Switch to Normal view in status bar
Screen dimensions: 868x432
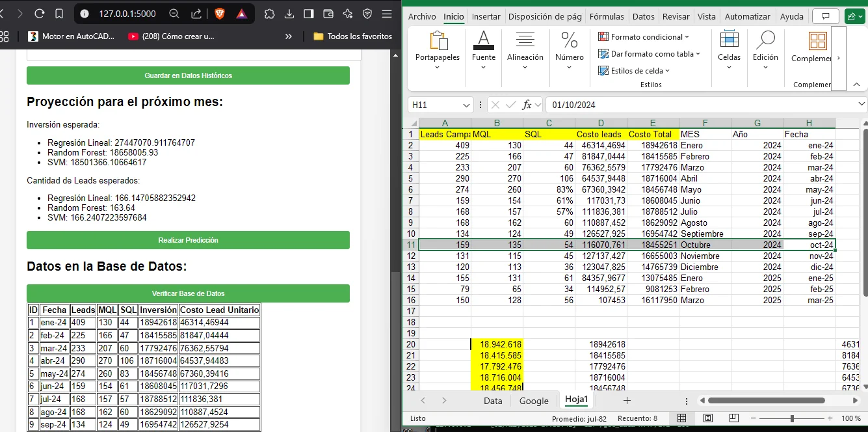point(681,418)
